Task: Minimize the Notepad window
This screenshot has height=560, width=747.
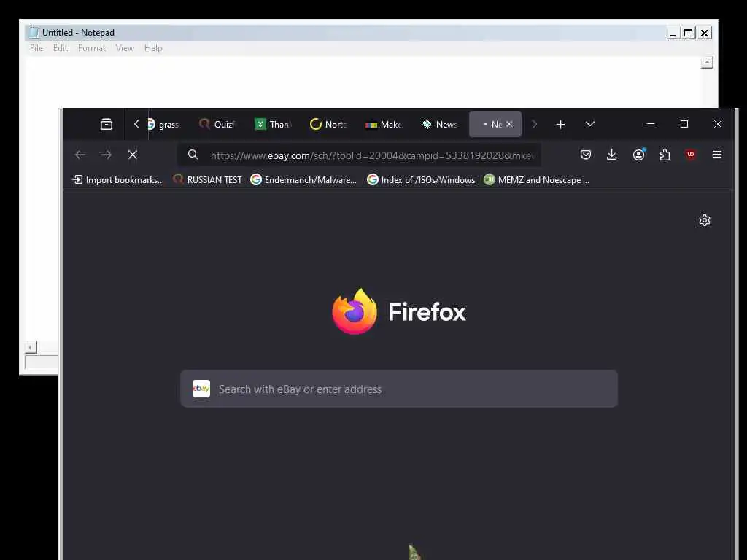Action: coord(673,33)
